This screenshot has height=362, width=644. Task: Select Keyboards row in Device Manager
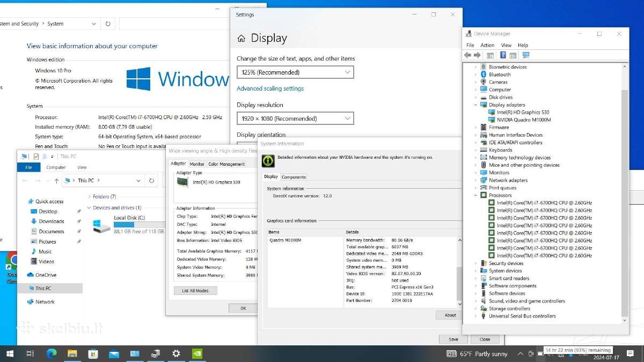pyautogui.click(x=501, y=150)
